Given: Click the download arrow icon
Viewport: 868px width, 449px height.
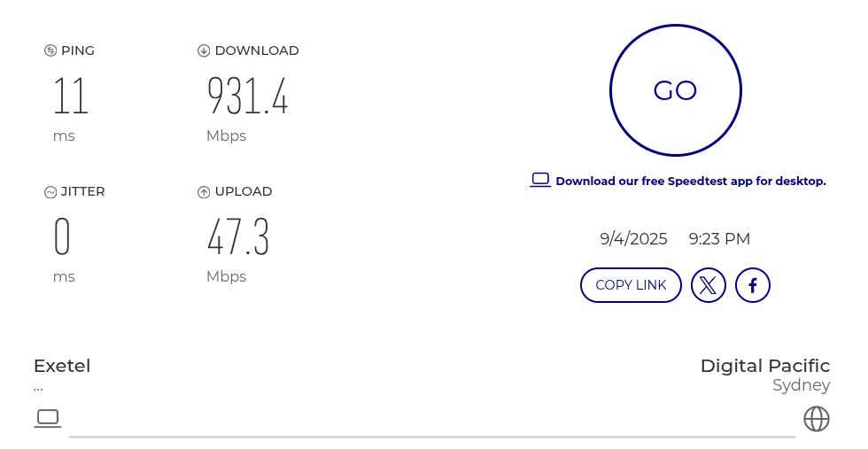Looking at the screenshot, I should coord(204,51).
